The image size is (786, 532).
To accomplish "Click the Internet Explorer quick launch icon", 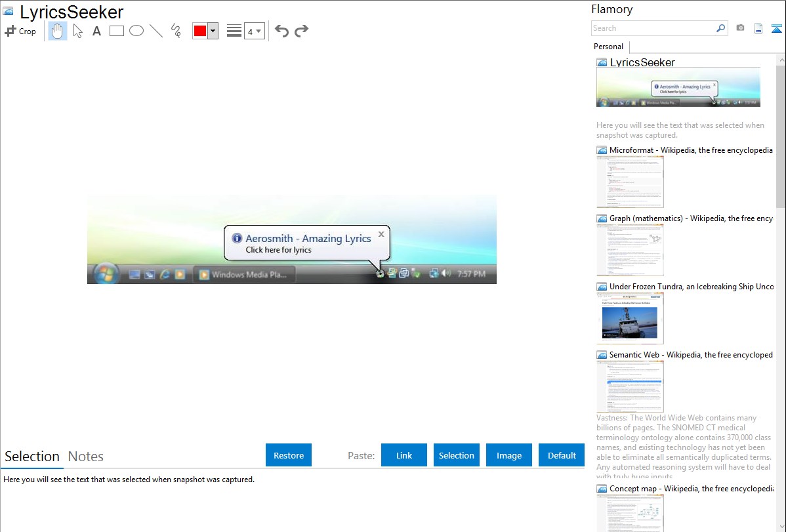I will [165, 274].
